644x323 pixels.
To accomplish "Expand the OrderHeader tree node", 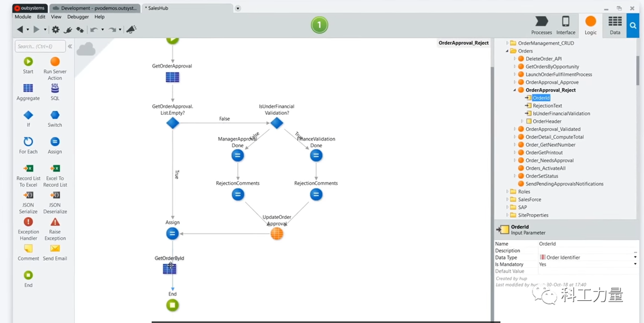I will pos(522,121).
